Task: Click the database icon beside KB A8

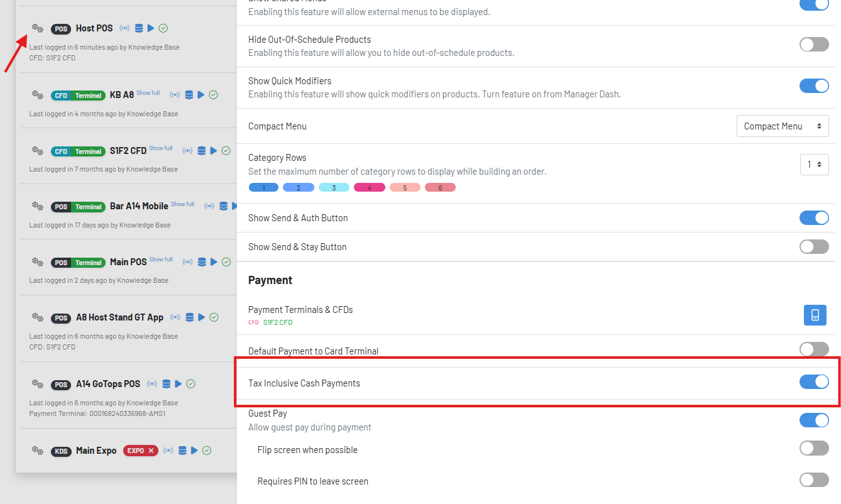Action: click(189, 95)
